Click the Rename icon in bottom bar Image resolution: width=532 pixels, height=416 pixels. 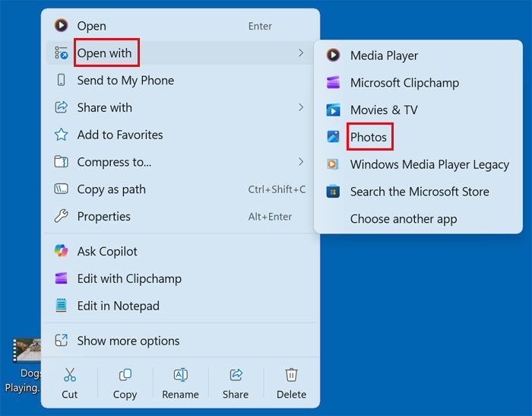[x=181, y=375]
